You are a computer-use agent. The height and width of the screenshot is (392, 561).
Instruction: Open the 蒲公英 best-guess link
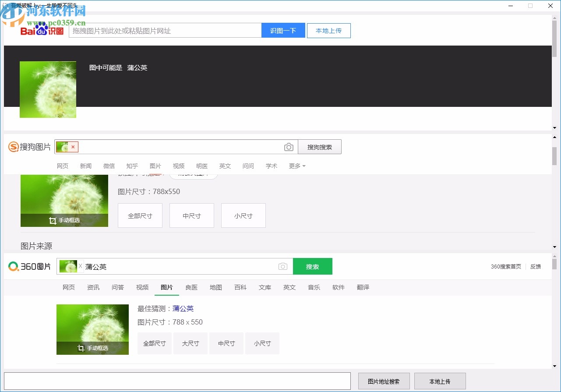183,308
